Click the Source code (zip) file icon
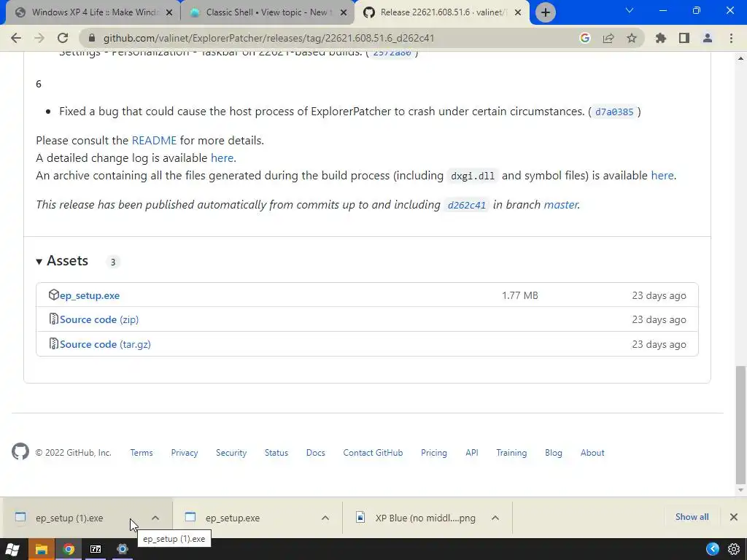747x560 pixels. 53,319
